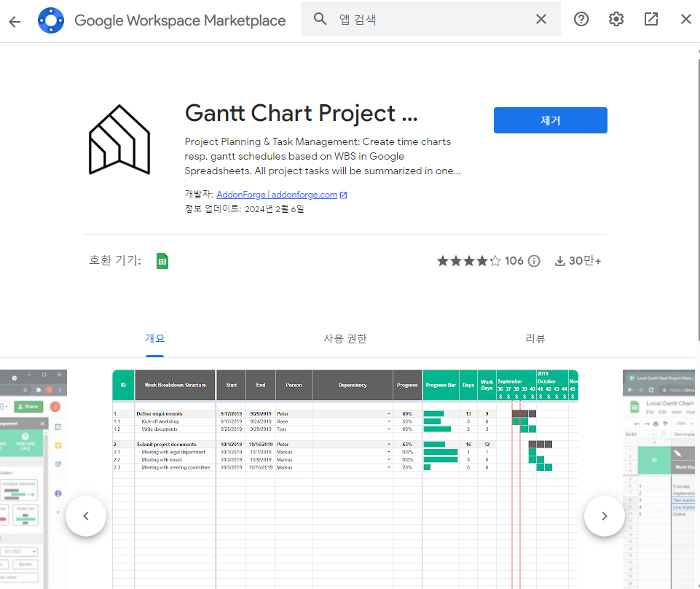Show the previous screenshot with the left arrow
This screenshot has width=700, height=589.
(86, 515)
